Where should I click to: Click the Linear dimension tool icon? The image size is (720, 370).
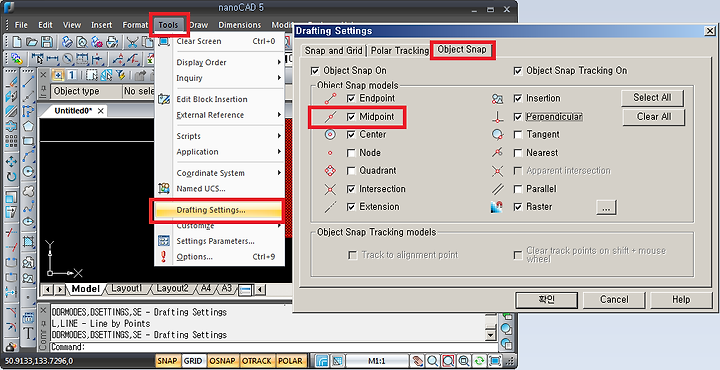coord(53,59)
